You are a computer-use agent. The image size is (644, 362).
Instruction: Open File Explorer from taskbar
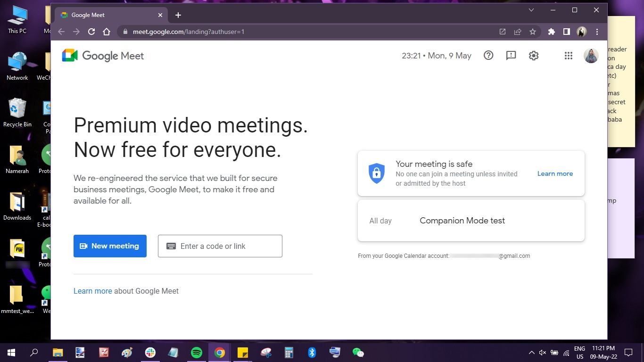click(x=58, y=352)
